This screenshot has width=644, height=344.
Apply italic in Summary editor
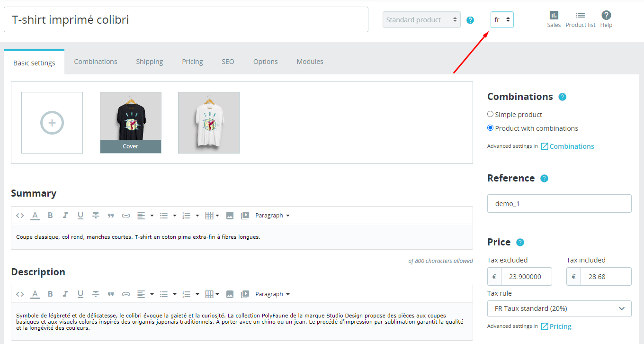(65, 216)
